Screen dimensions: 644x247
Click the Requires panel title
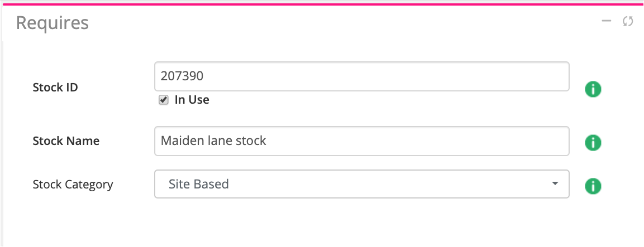[x=52, y=23]
